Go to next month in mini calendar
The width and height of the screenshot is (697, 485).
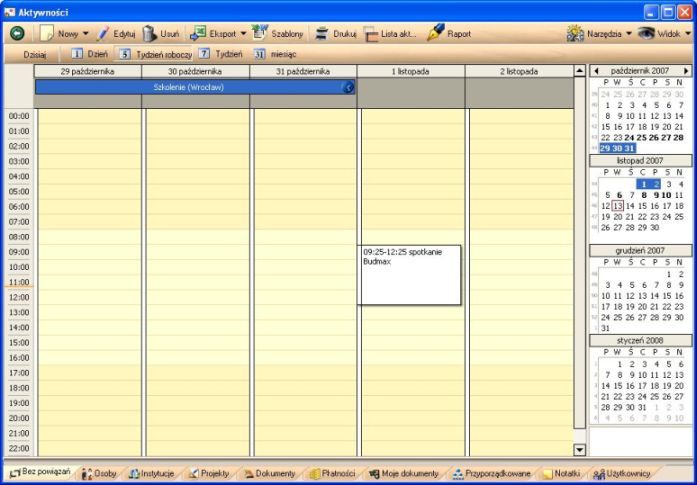point(686,71)
